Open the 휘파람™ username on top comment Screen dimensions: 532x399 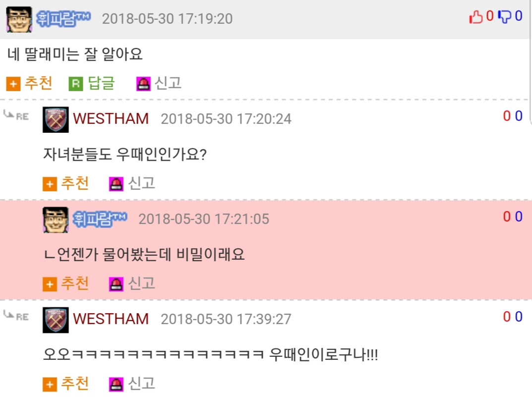click(x=63, y=18)
